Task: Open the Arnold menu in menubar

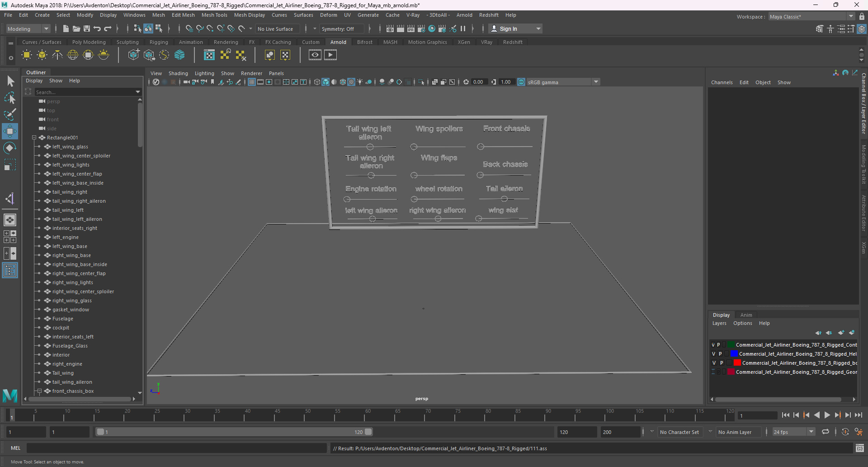Action: pyautogui.click(x=464, y=15)
